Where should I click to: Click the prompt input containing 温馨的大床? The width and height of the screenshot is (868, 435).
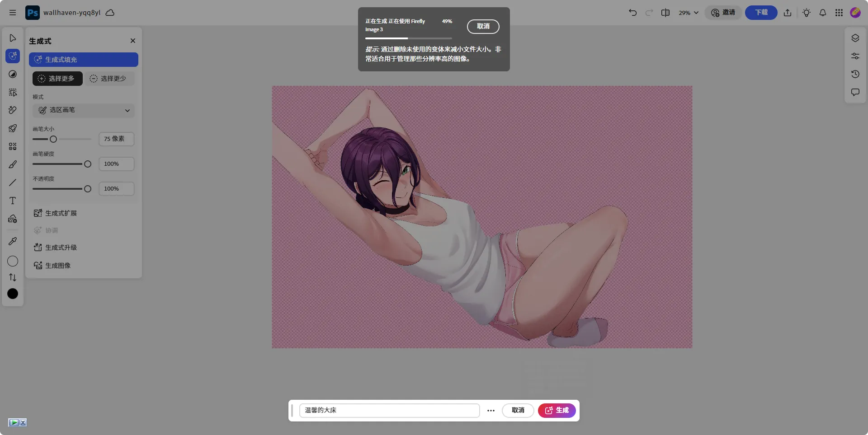[389, 410]
